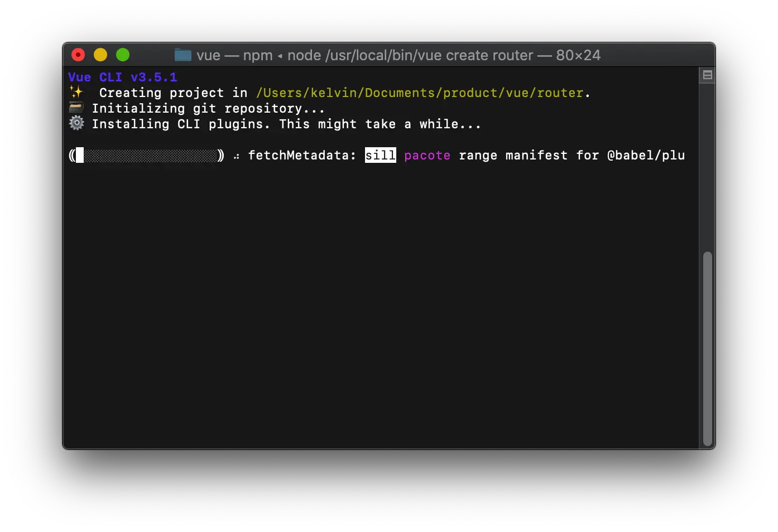778x532 pixels.
Task: Click 'range manifest for' text
Action: coord(529,155)
